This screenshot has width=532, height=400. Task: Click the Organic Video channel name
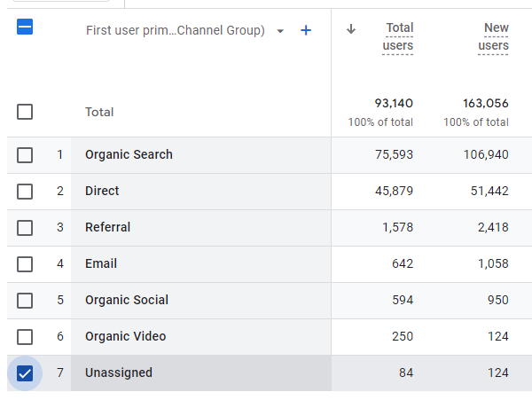125,337
